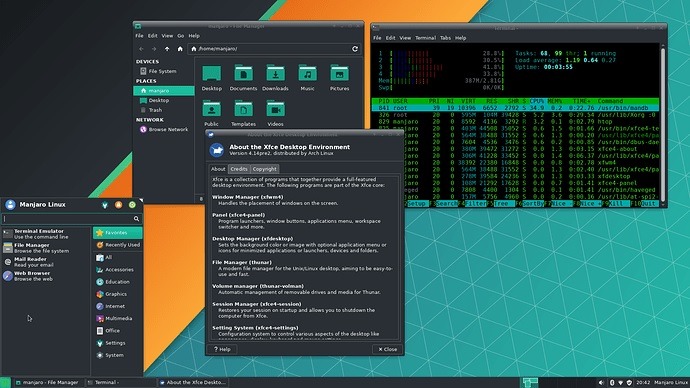Switch to the Credits tab
The width and height of the screenshot is (690, 388).
239,169
